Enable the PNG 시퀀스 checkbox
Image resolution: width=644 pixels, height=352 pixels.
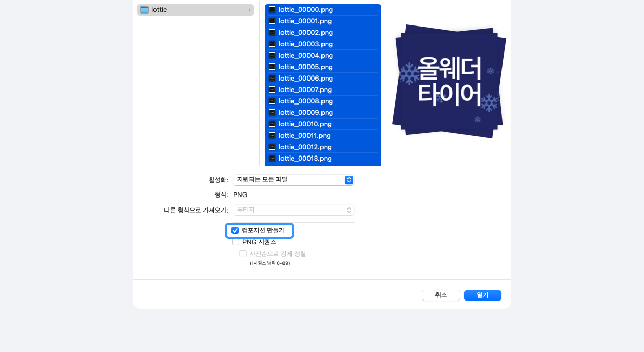click(x=236, y=242)
